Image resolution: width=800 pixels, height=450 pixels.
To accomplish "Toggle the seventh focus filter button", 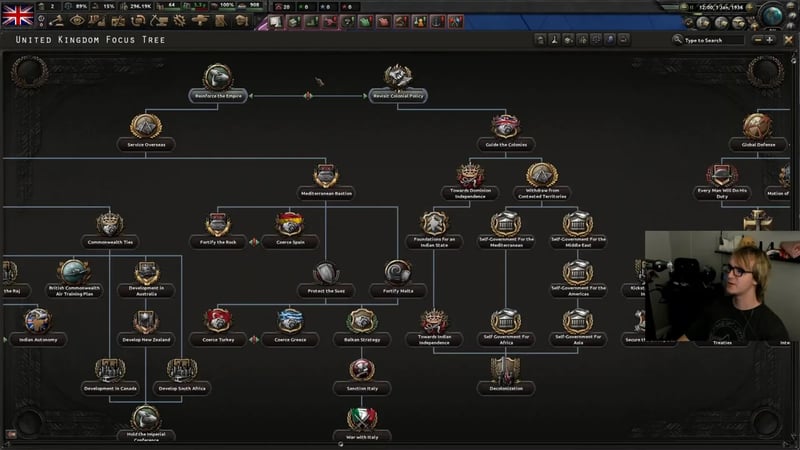I will point(623,40).
